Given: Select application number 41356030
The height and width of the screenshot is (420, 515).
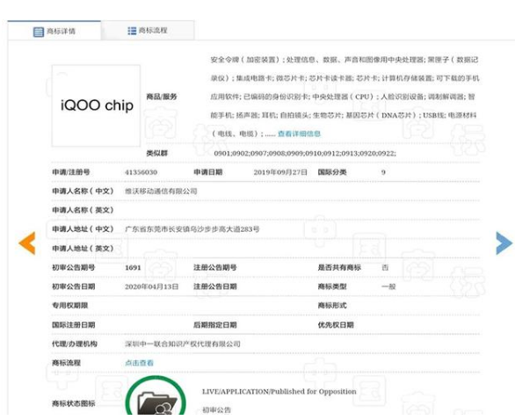Looking at the screenshot, I should (x=141, y=172).
